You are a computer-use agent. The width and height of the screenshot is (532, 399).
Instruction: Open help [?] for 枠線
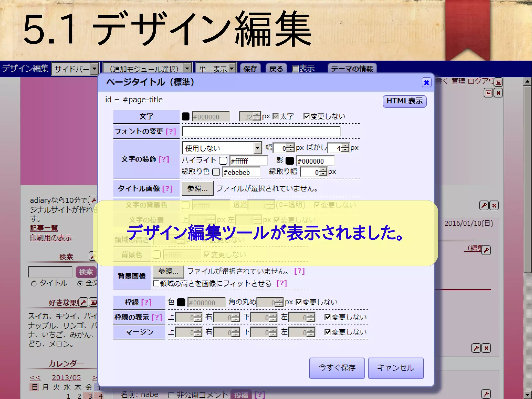[146, 302]
